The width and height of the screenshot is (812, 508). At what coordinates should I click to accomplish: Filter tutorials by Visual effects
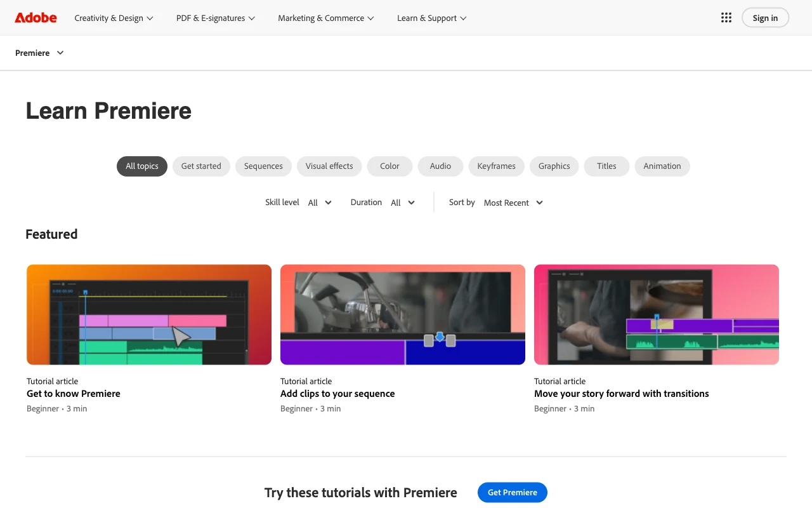(329, 166)
